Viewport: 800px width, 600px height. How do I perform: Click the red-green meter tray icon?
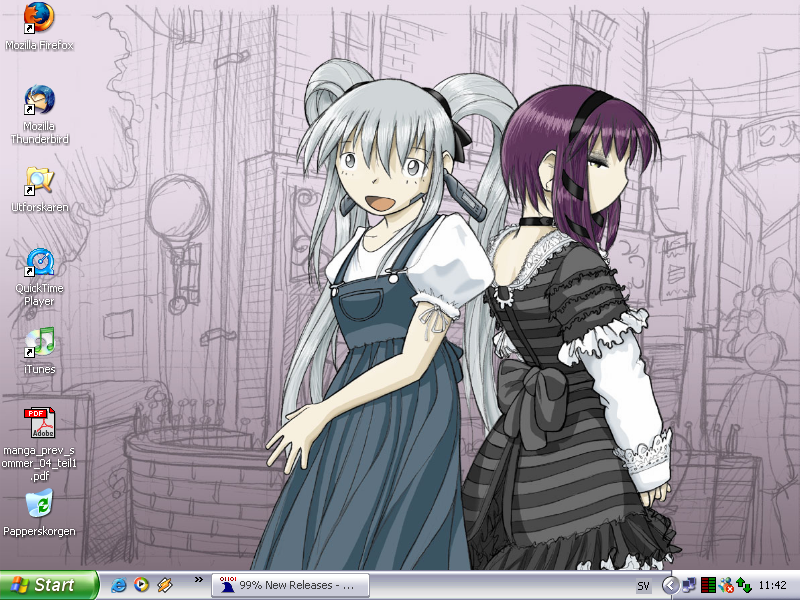pyautogui.click(x=708, y=585)
